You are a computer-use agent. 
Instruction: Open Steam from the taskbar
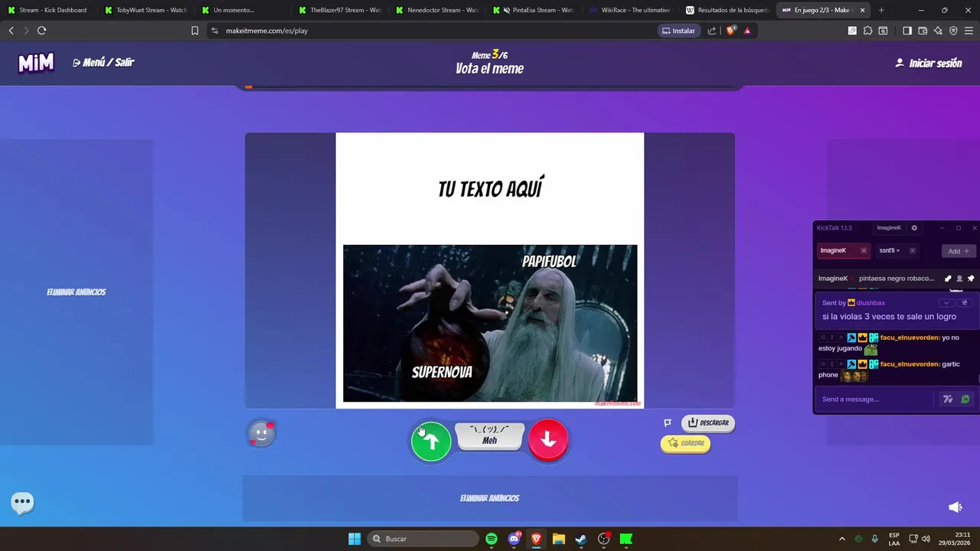581,539
